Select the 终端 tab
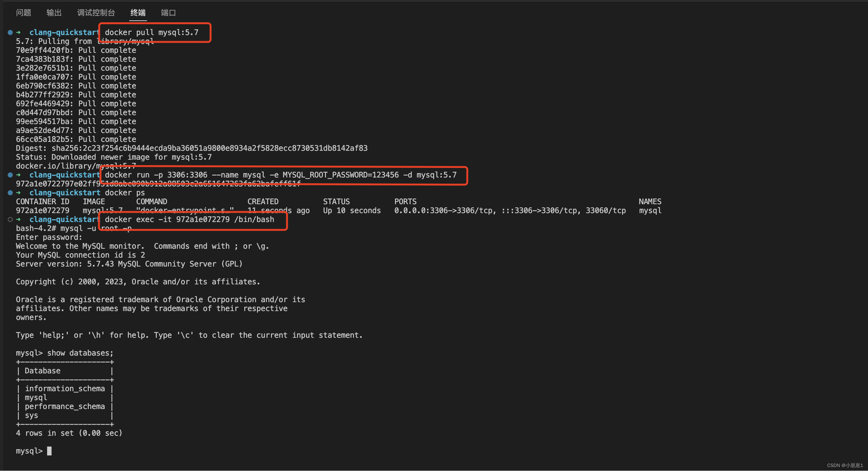Screen dimensions: 868x471 (x=138, y=13)
